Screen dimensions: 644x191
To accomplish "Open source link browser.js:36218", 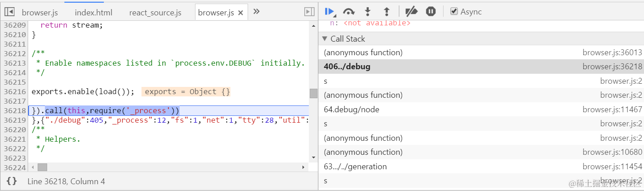I will click(612, 67).
